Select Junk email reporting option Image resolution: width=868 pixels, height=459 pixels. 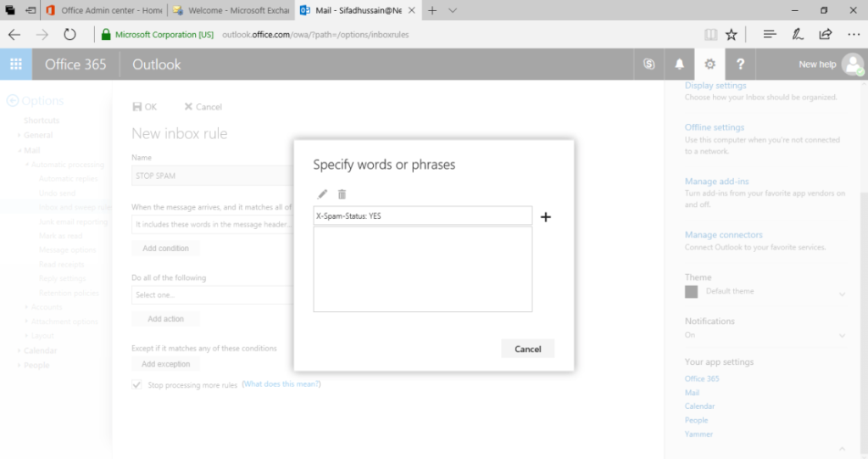[x=73, y=221]
